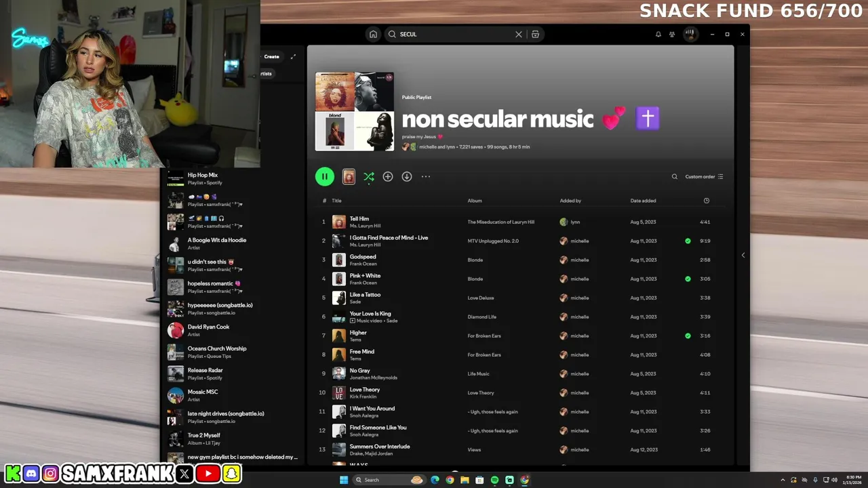Select the Artists filter chip
Screen dimensions: 868x488
coord(267,73)
